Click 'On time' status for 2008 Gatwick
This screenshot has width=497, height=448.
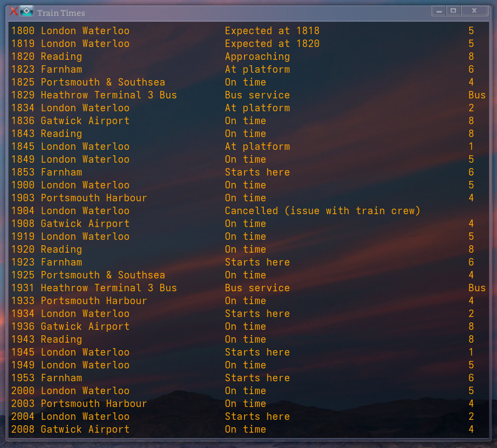tap(246, 429)
